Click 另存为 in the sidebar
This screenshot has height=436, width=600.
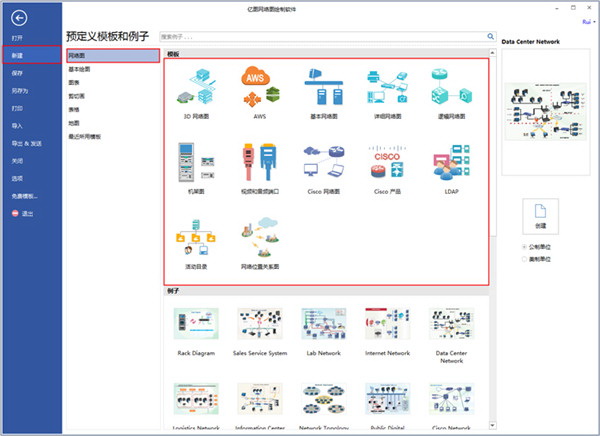click(18, 90)
